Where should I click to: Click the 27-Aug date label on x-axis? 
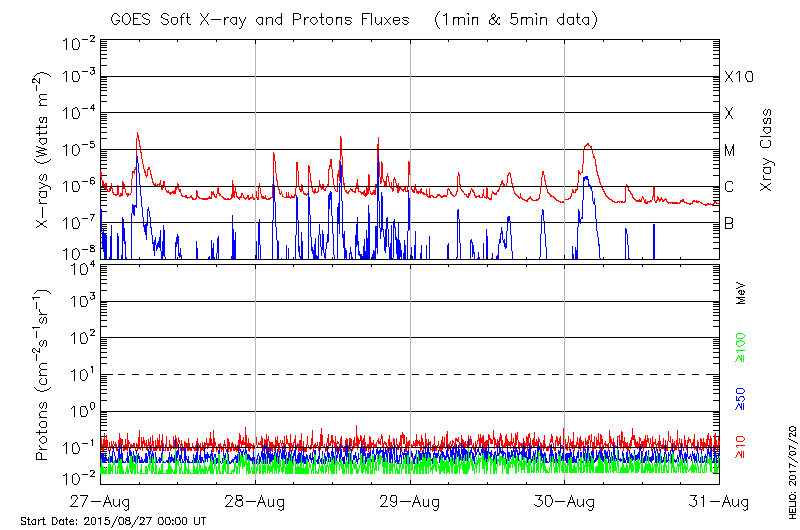[100, 502]
